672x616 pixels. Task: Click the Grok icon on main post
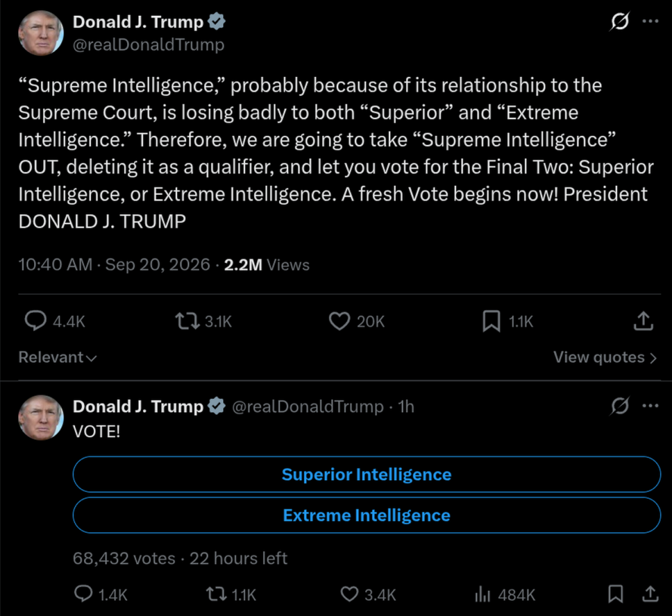[619, 21]
